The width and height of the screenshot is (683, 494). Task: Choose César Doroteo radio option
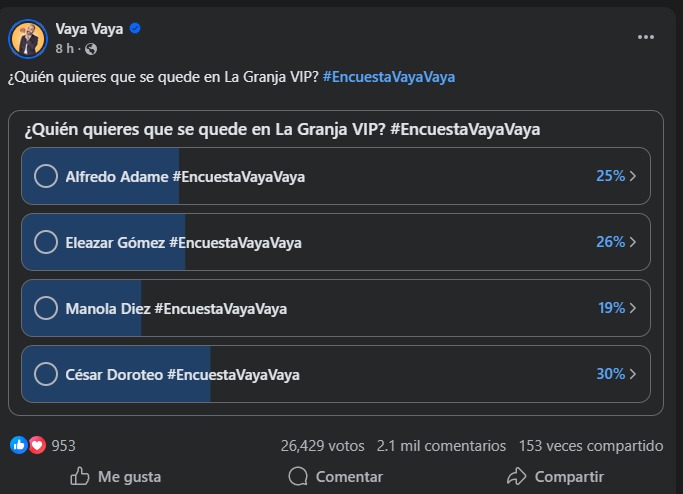46,374
